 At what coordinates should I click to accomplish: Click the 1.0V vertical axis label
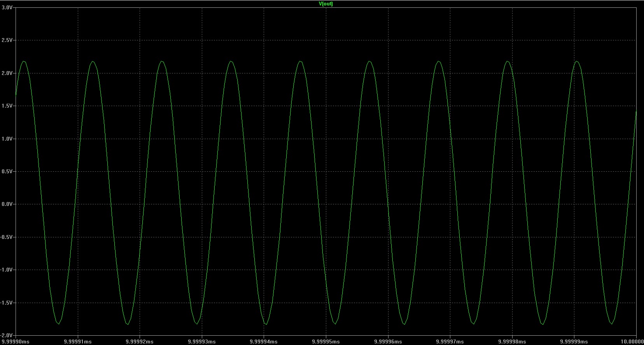point(7,139)
